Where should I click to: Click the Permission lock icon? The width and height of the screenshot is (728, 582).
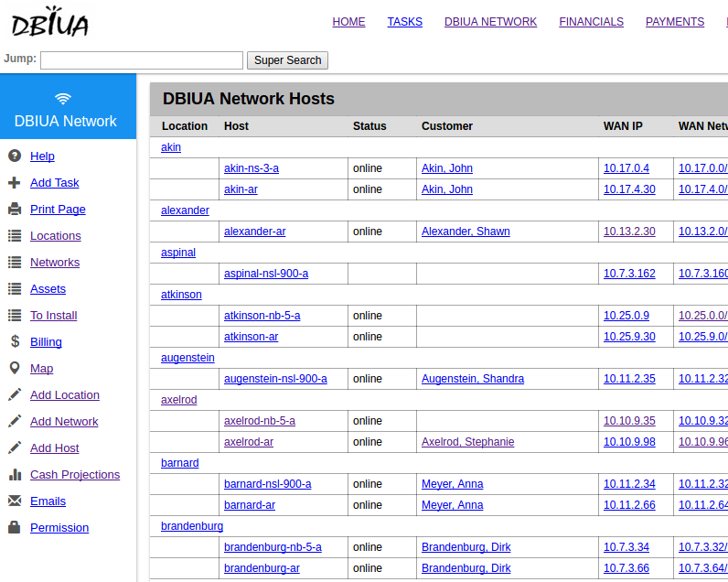click(x=15, y=527)
